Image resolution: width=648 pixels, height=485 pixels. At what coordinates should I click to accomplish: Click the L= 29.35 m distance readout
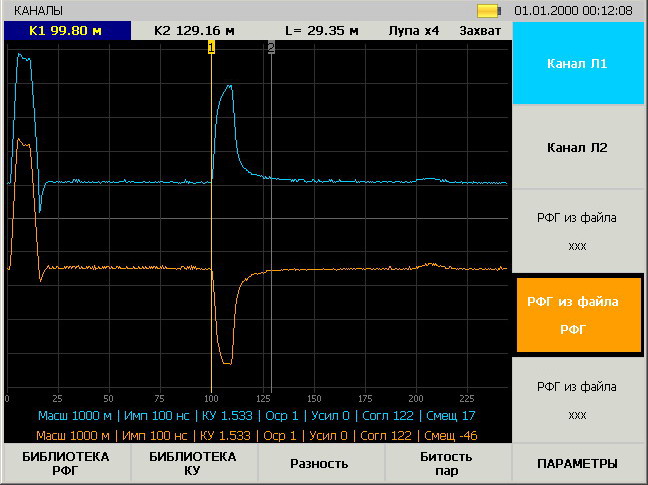point(322,31)
